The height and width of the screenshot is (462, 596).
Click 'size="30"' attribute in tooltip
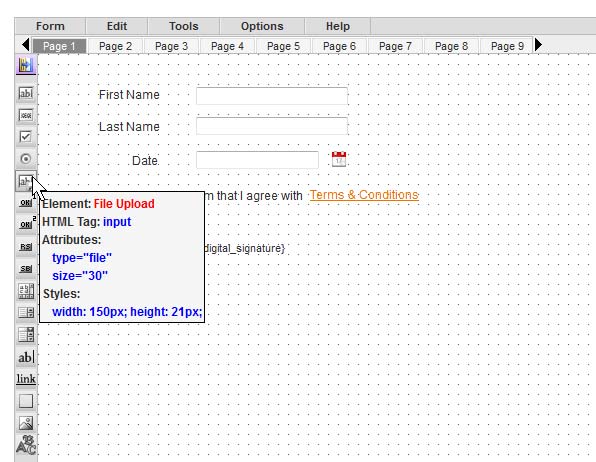80,276
